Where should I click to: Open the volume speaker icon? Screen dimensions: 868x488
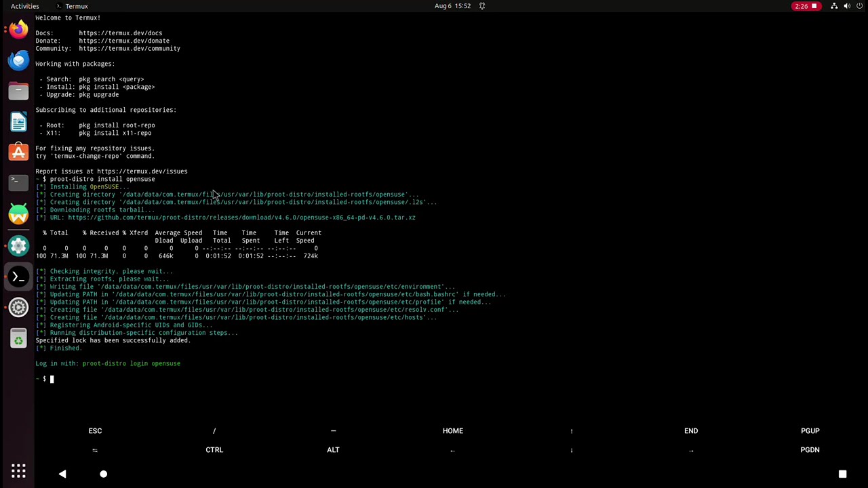tap(847, 6)
